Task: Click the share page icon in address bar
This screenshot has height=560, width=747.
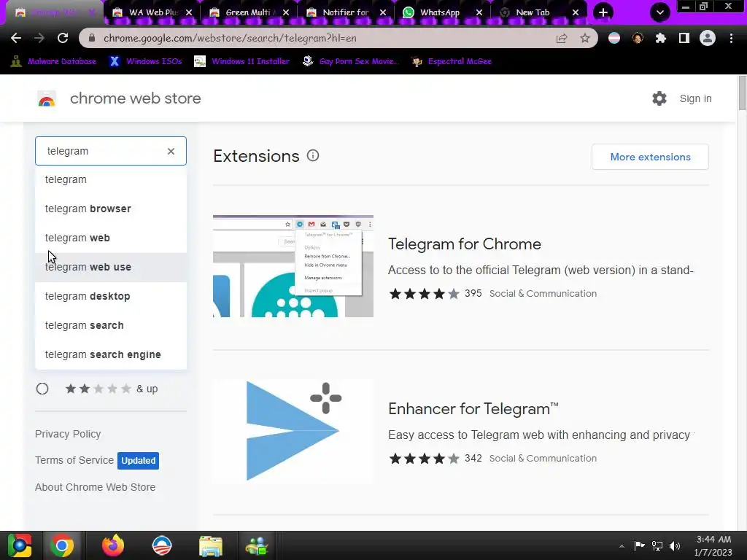Action: [562, 38]
